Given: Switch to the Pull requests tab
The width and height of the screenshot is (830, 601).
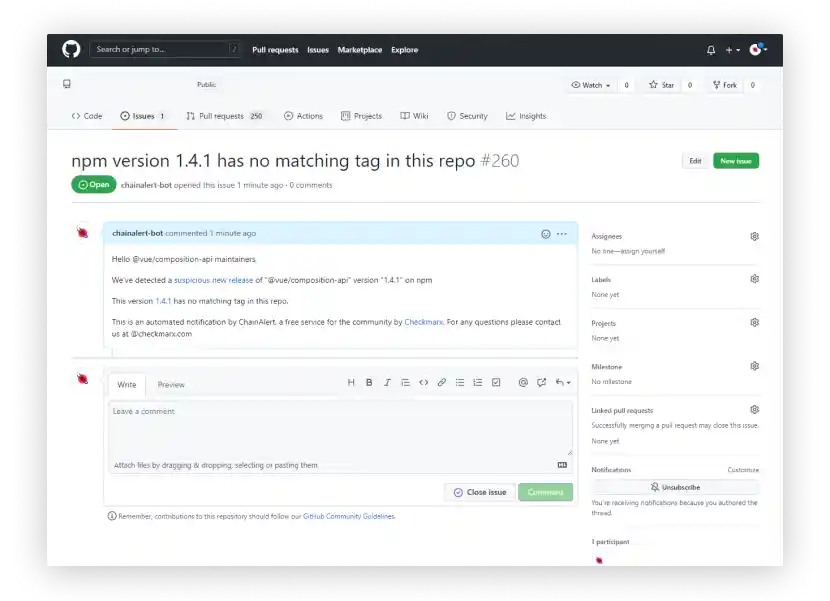Looking at the screenshot, I should [x=225, y=116].
